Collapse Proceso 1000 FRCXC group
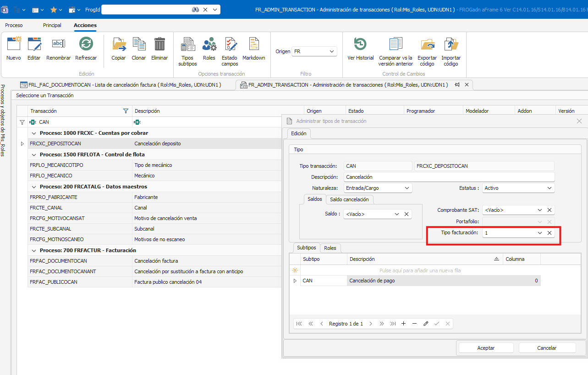This screenshot has width=588, height=375. pos(33,133)
